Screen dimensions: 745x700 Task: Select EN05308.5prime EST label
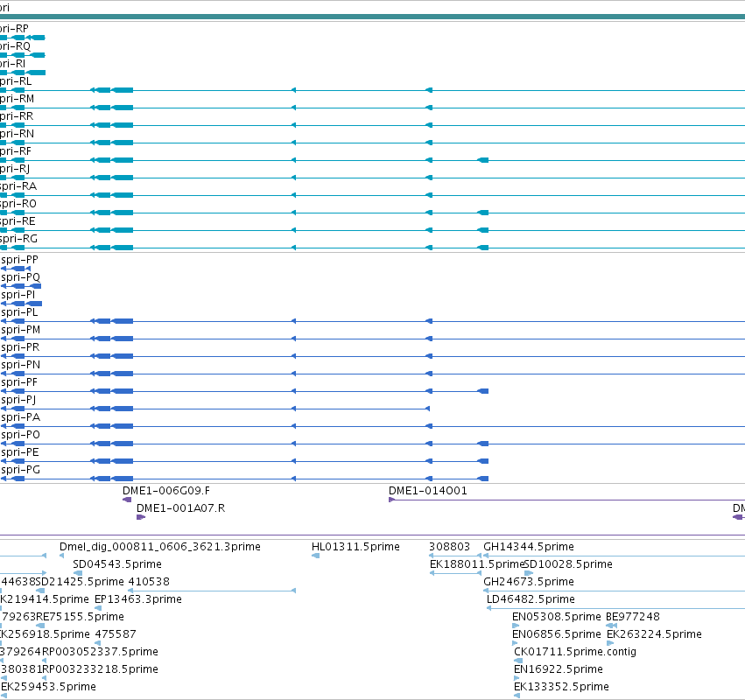tap(557, 617)
